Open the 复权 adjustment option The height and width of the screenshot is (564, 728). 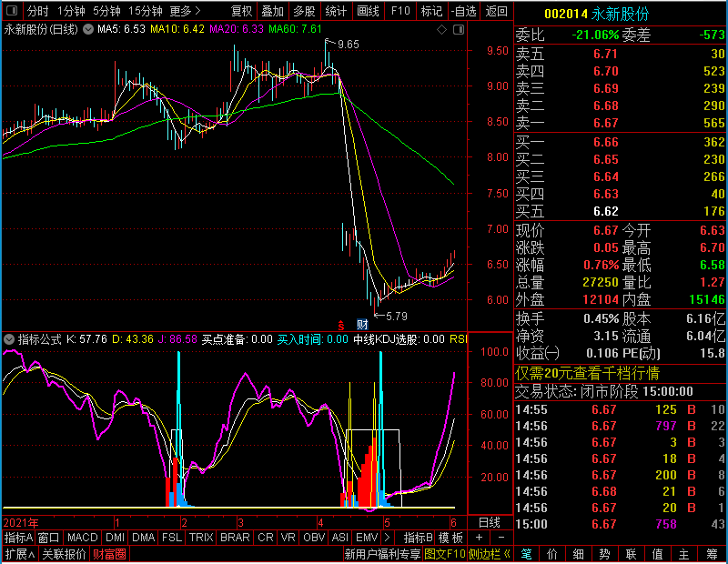click(x=241, y=11)
